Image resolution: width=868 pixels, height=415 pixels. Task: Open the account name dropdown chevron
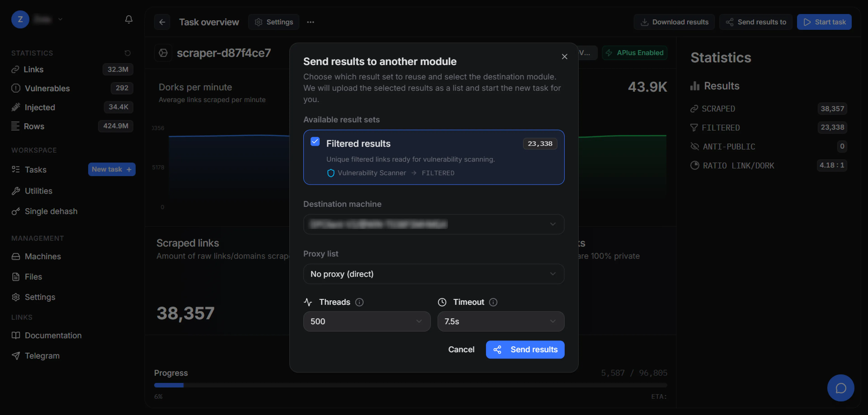(60, 19)
